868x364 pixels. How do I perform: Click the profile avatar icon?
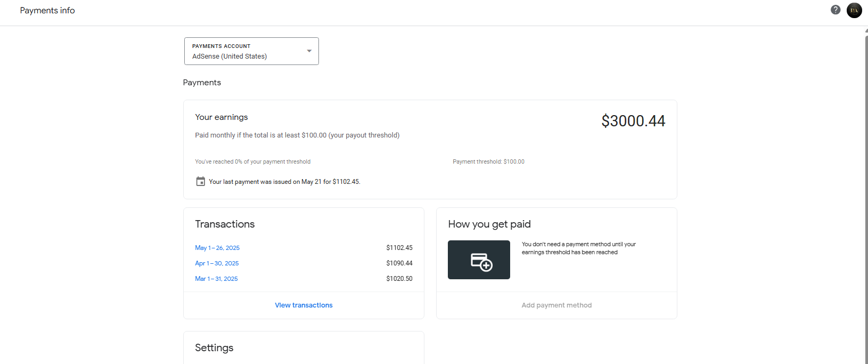(x=854, y=10)
